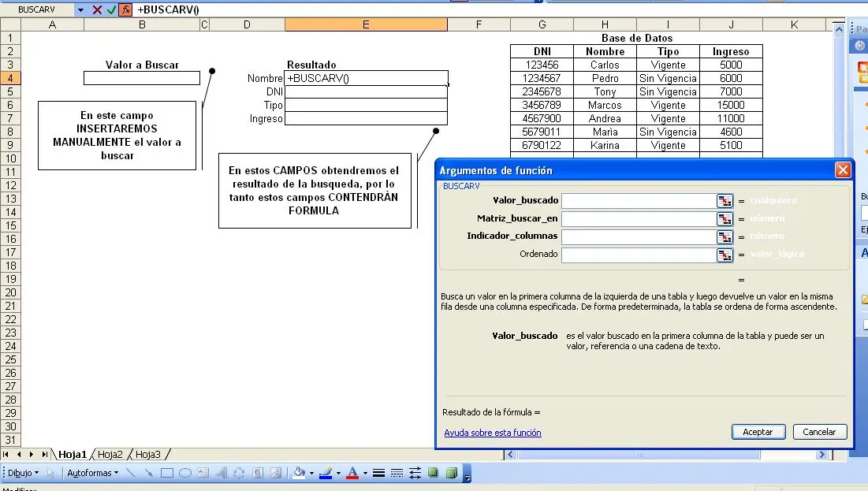Switch to the Hoja3 sheet tab
This screenshot has width=868, height=491.
coord(147,455)
